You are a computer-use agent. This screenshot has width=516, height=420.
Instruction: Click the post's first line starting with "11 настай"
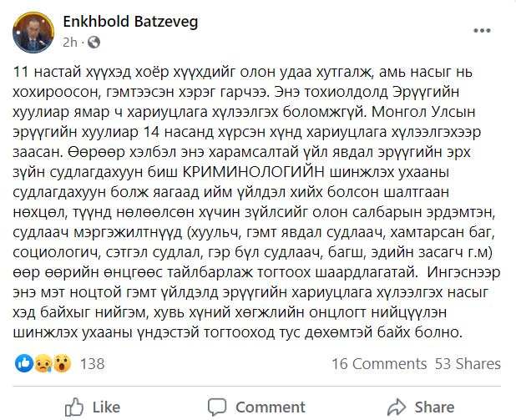tap(250, 74)
